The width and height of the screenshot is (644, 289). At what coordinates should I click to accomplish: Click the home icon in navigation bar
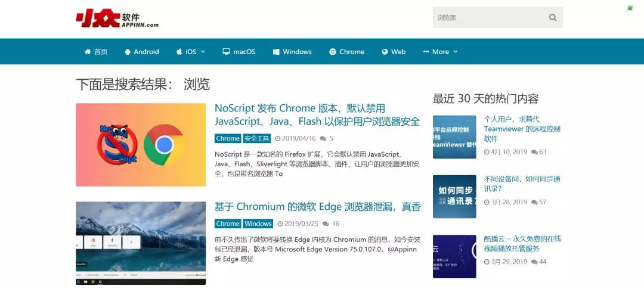[x=88, y=52]
